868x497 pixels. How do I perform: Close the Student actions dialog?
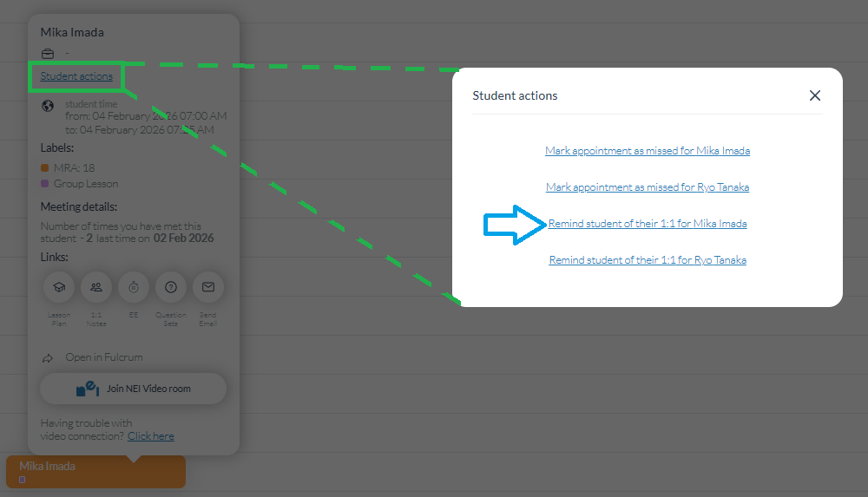pos(815,95)
